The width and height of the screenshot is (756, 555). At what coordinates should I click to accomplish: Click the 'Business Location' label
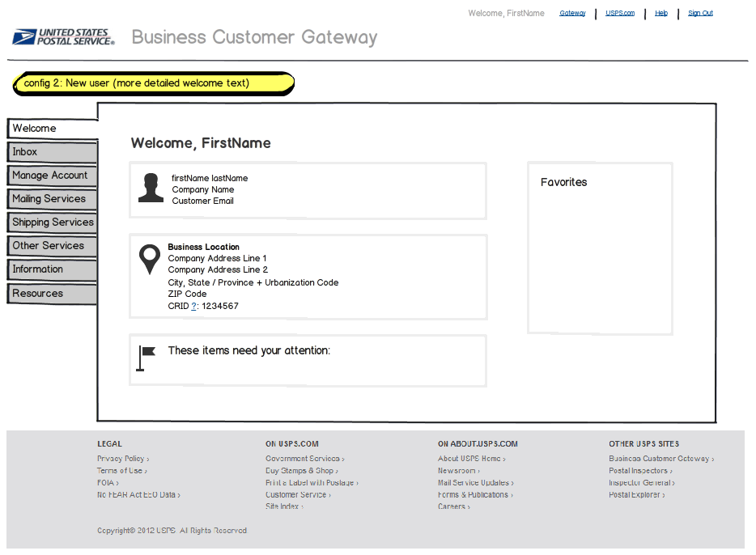203,247
